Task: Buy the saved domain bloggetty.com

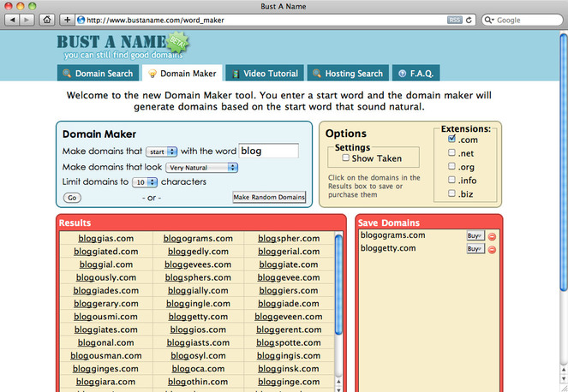Action: click(x=475, y=249)
